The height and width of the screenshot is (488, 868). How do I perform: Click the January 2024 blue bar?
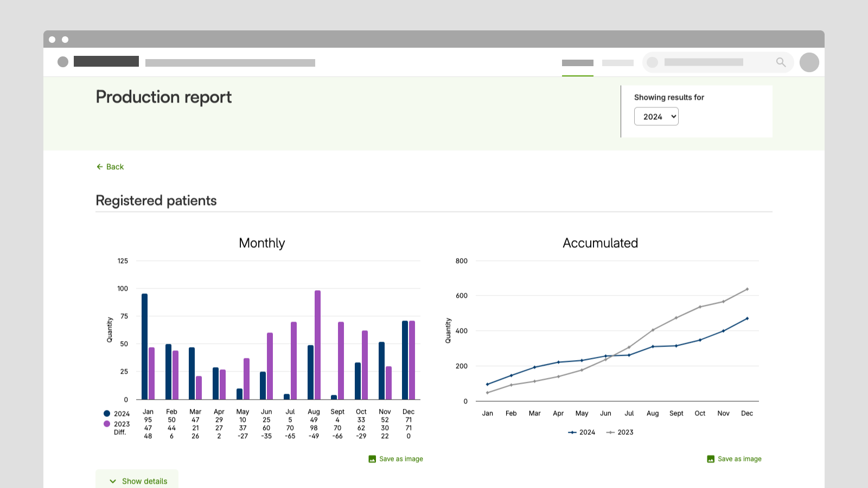144,346
